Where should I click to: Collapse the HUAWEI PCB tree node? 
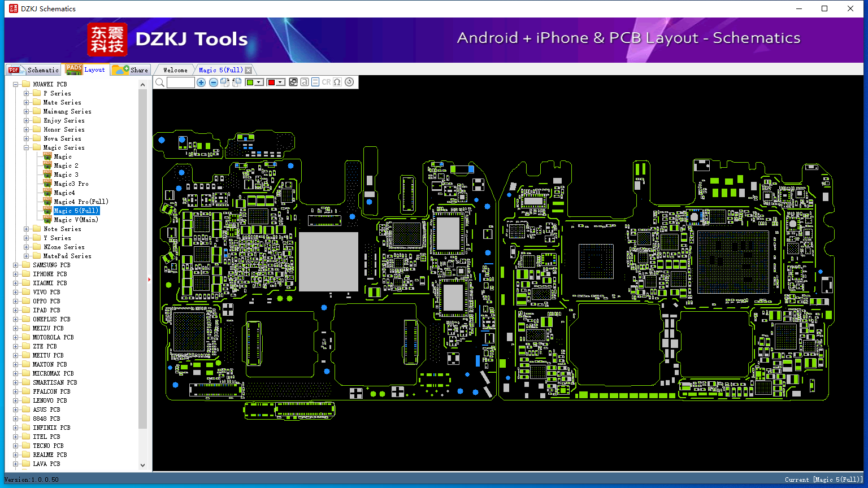(16, 84)
